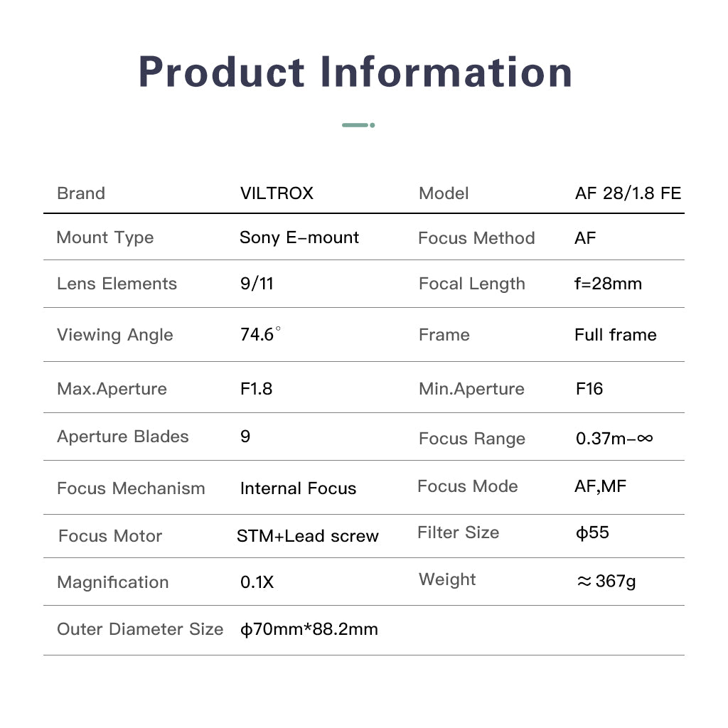Viewport: 728px width, 728px height.
Task: Select the ф70mm*88.2mm outer diameter value
Action: [x=309, y=629]
